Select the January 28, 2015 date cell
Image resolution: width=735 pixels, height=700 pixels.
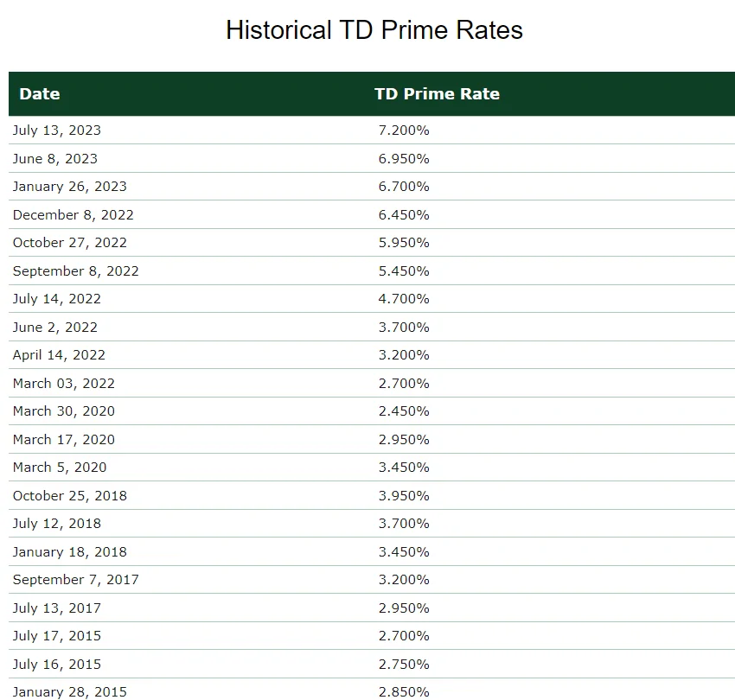point(70,692)
